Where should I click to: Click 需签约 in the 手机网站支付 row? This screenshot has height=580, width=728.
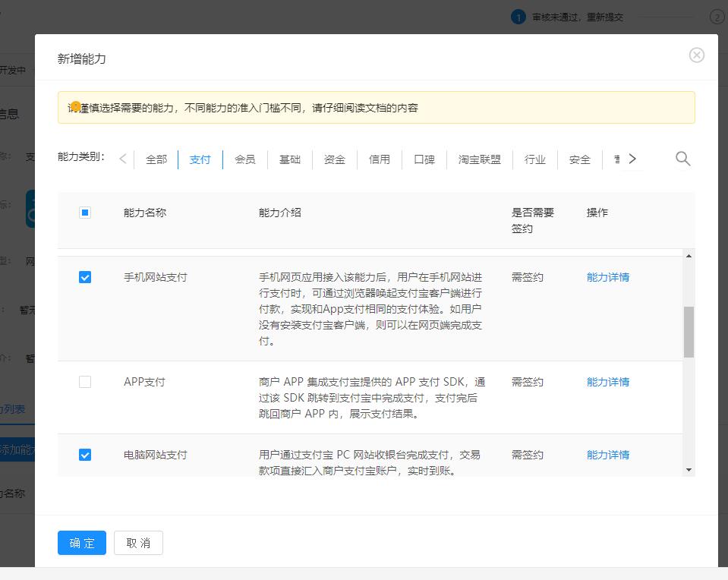527,277
